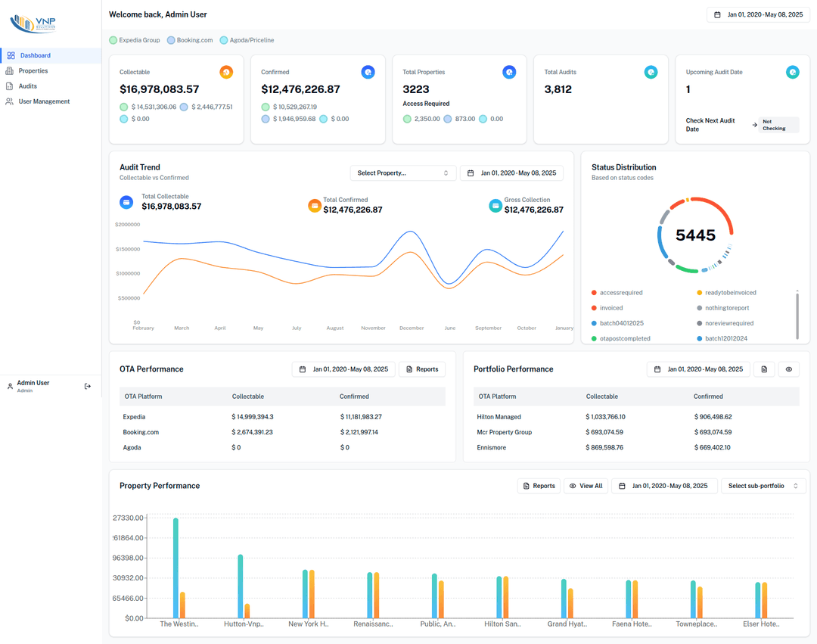Viewport: 817px width, 644px height.
Task: Click the Check Next Audit Date arrow
Action: 754,125
